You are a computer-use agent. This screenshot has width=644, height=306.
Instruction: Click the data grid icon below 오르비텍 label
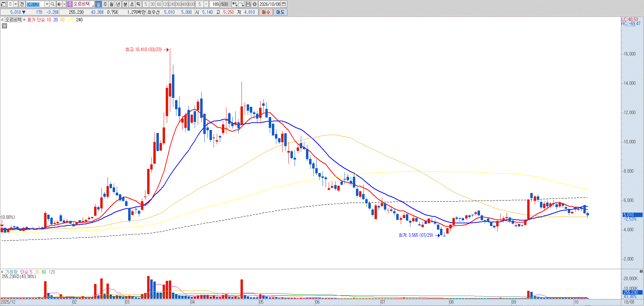[x=4, y=26]
